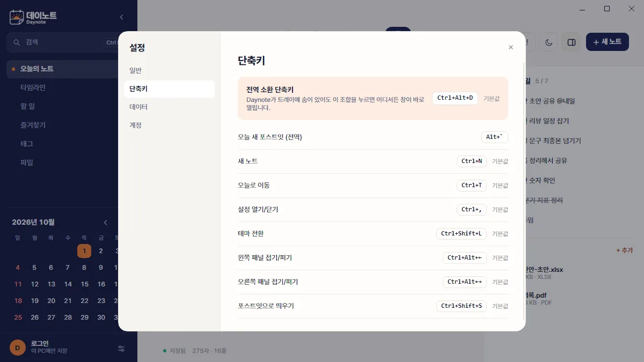This screenshot has width=644, height=362.
Task: Click the 2026년 10월 calendar title
Action: point(33,222)
